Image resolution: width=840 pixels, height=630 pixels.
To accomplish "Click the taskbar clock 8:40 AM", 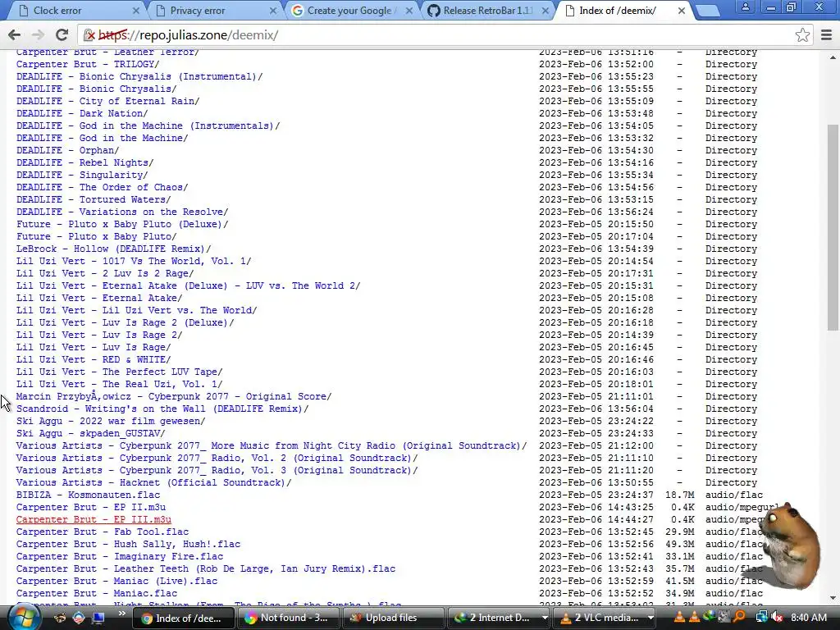I will pyautogui.click(x=808, y=618).
